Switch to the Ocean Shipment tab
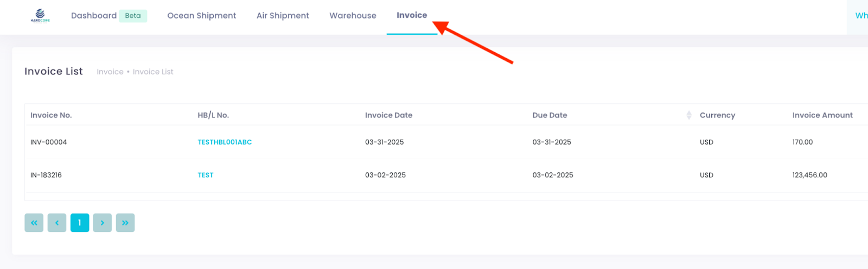Image resolution: width=868 pixels, height=269 pixels. (201, 16)
